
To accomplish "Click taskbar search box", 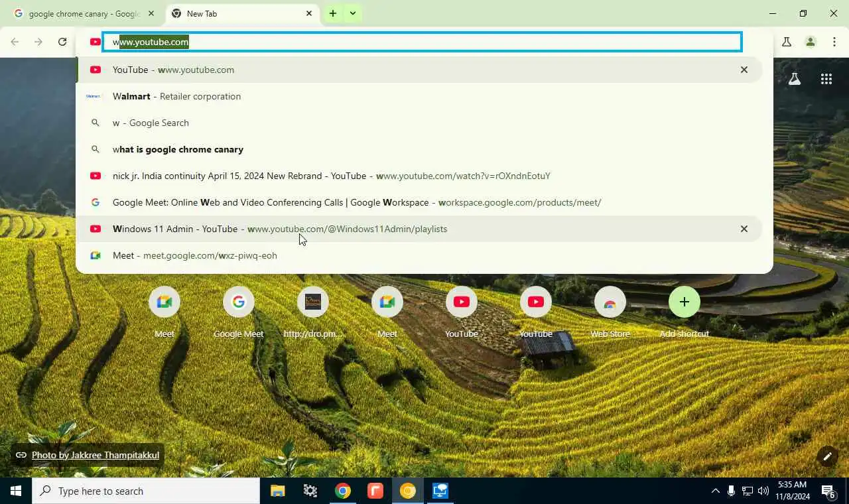I will click(146, 491).
